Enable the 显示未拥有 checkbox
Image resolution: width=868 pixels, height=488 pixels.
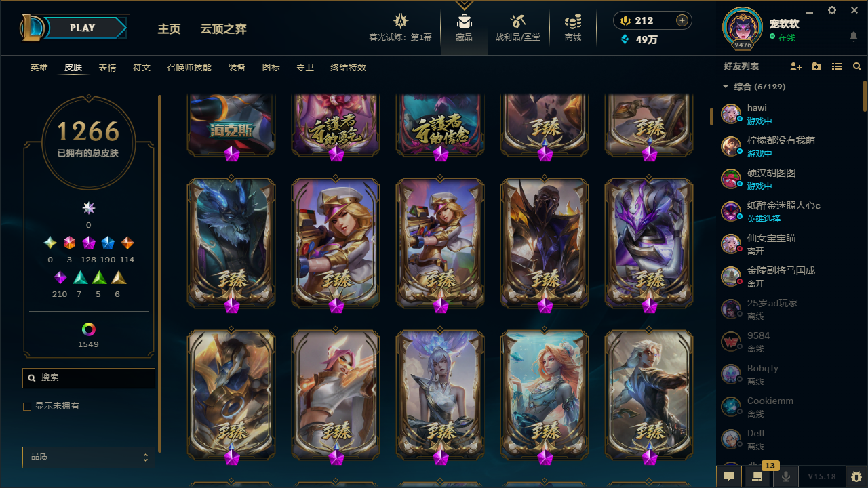(x=27, y=407)
